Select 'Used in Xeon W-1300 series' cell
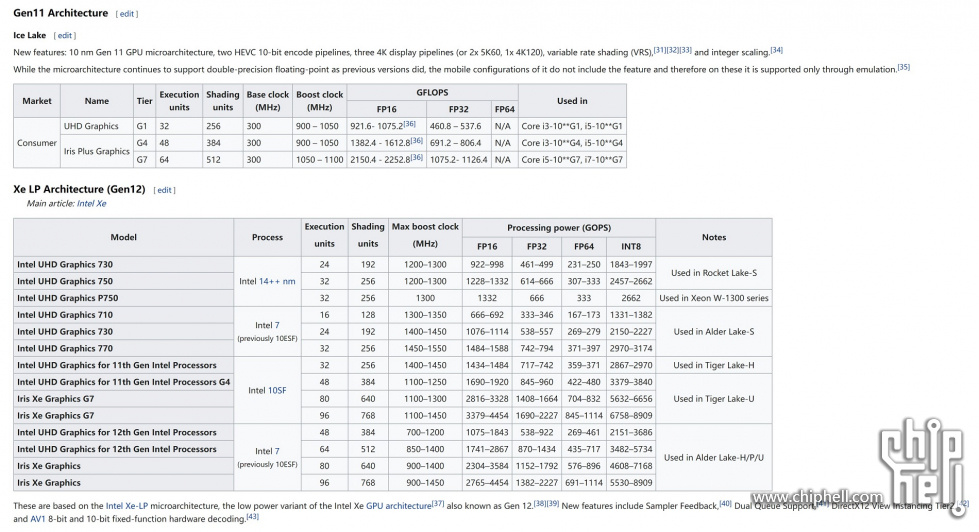This screenshot has height=532, width=979. (714, 298)
